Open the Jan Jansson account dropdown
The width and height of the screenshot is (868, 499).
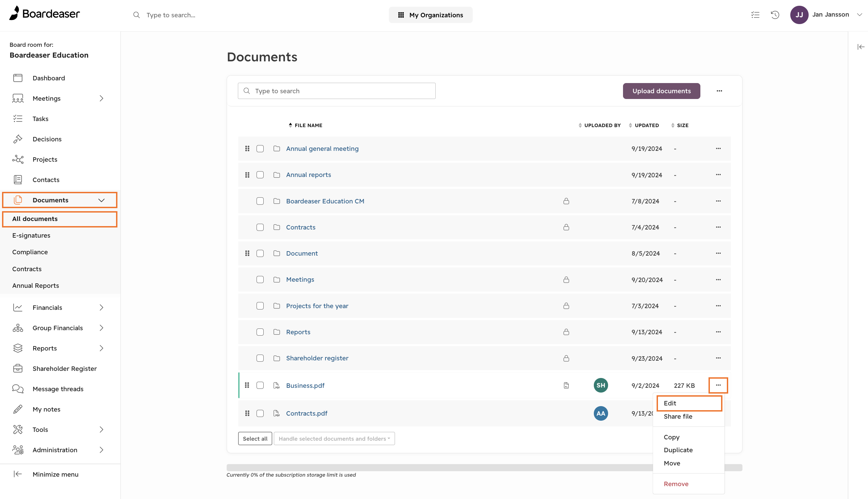pyautogui.click(x=860, y=15)
